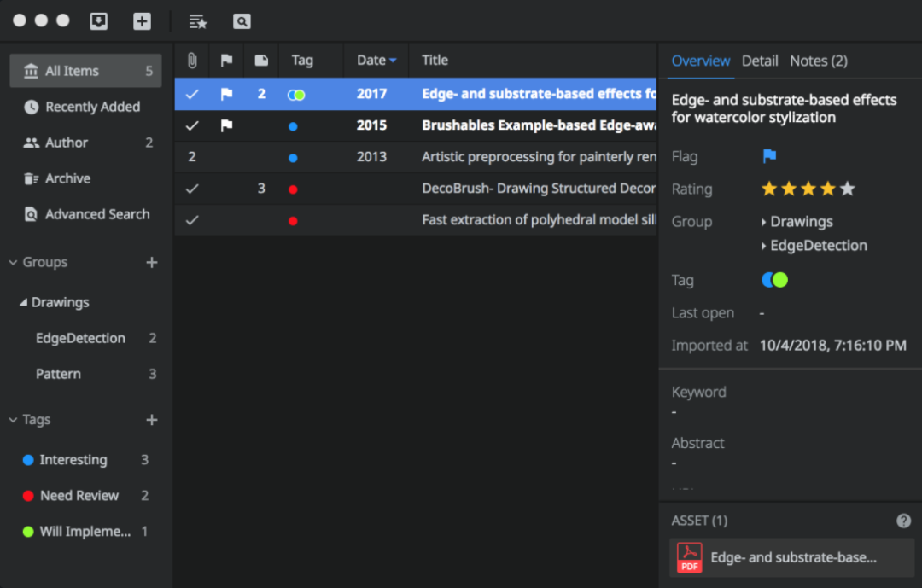Open Advanced Search in sidebar
The width and height of the screenshot is (922, 588).
(97, 214)
